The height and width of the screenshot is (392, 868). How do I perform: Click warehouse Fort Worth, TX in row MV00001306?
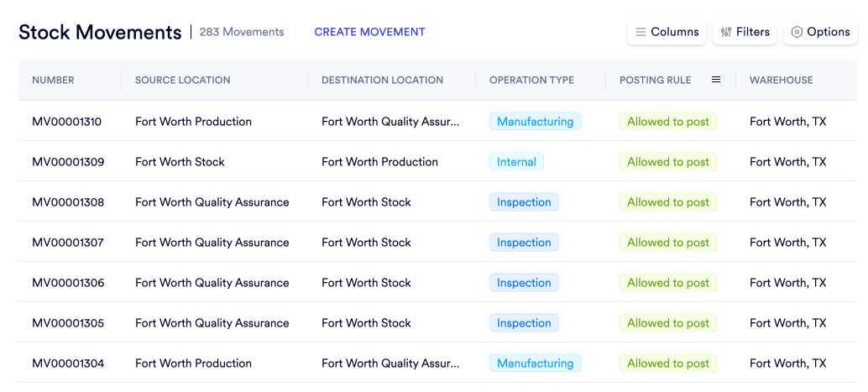pos(787,283)
